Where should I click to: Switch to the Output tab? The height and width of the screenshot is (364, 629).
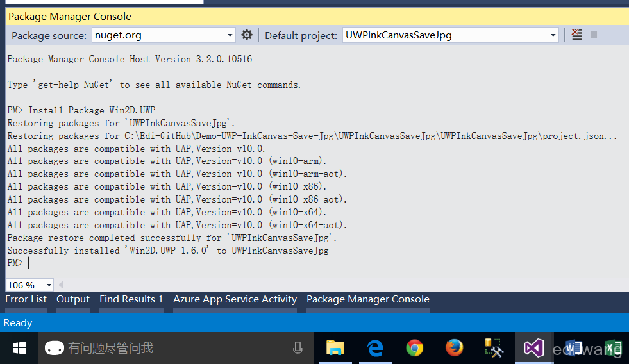[73, 299]
